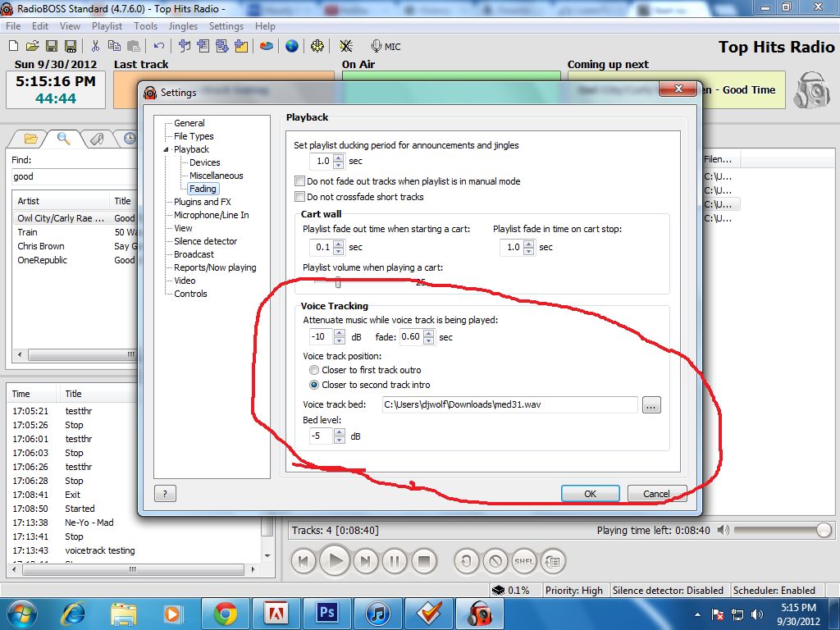840x630 pixels.
Task: Enable 'Do not crossfade short tracks' checkbox
Action: point(300,197)
